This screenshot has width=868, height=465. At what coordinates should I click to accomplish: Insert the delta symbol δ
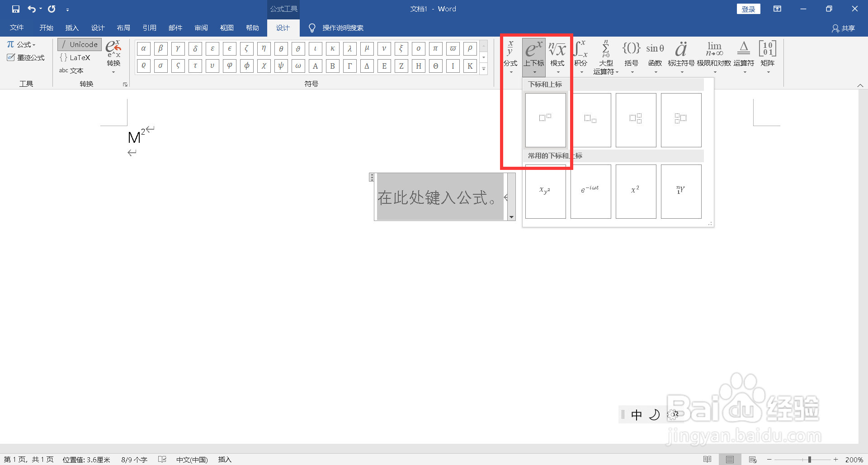195,48
